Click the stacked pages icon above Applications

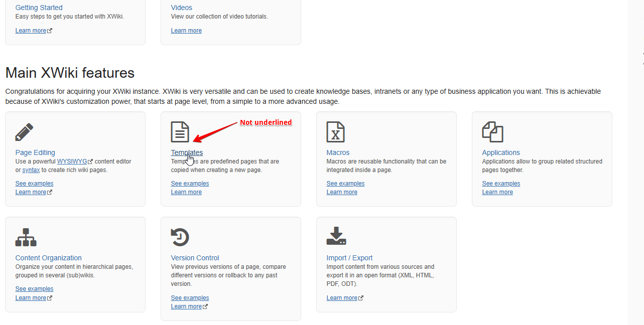pyautogui.click(x=492, y=132)
